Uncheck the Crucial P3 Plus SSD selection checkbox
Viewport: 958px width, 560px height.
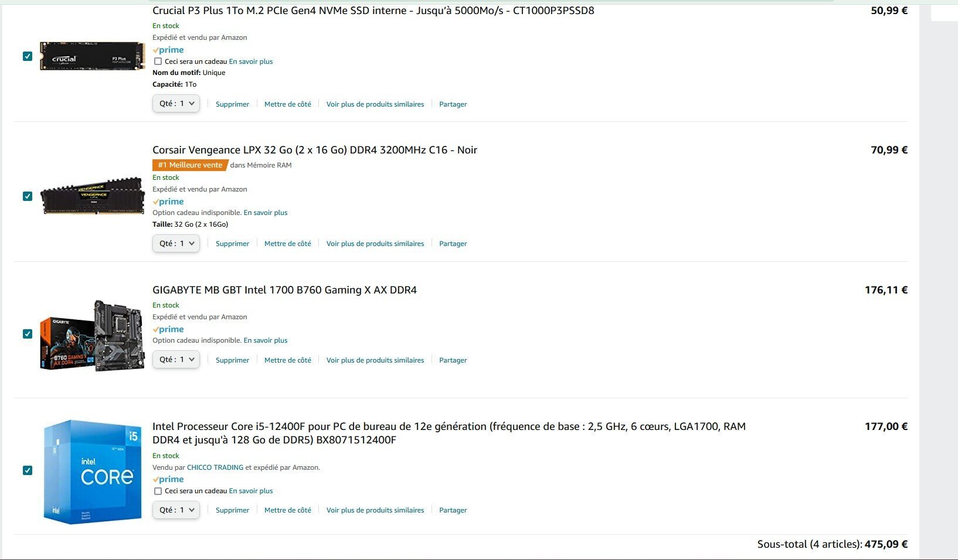pos(28,56)
